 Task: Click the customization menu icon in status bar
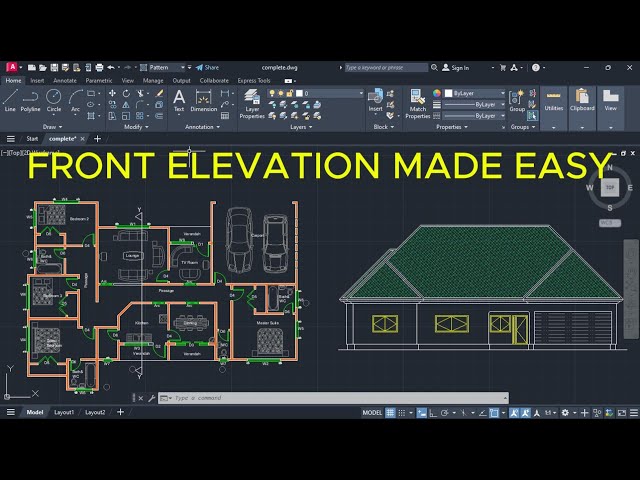[x=633, y=413]
